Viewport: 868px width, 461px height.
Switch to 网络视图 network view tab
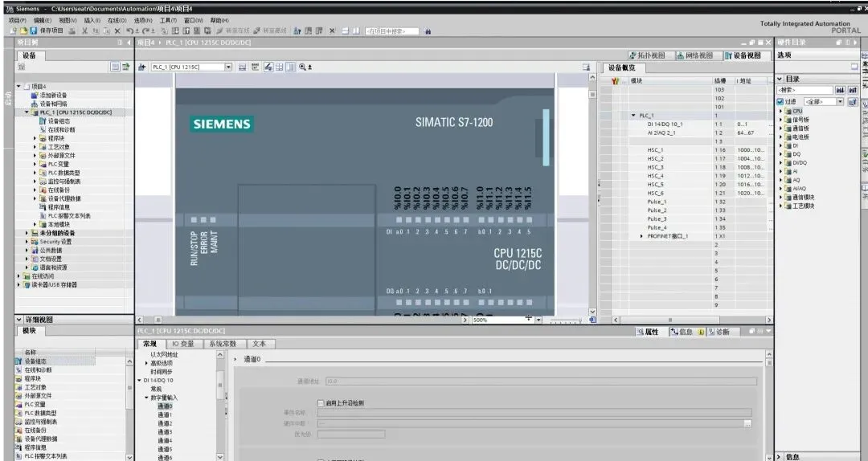tap(694, 56)
